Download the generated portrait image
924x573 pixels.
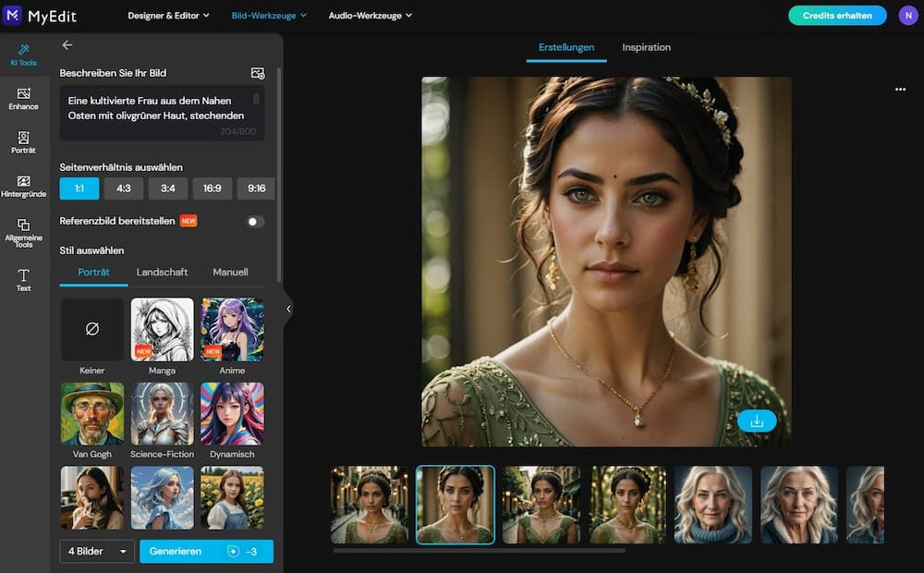757,421
